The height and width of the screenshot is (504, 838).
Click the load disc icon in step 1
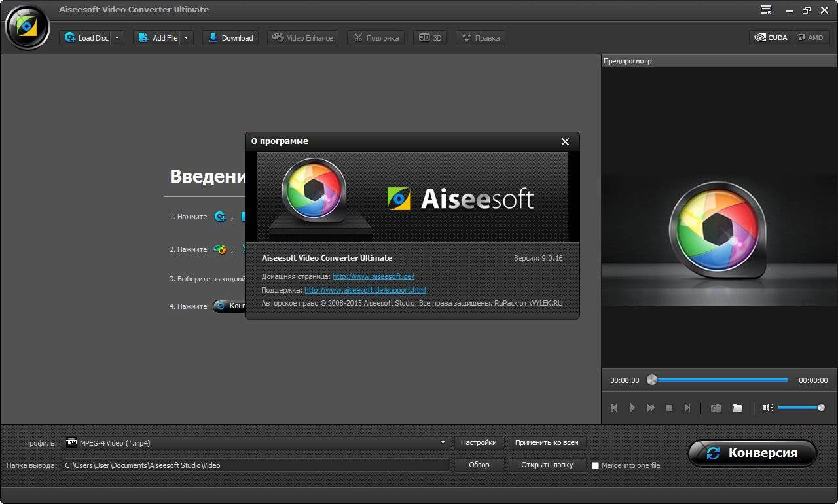pos(220,217)
